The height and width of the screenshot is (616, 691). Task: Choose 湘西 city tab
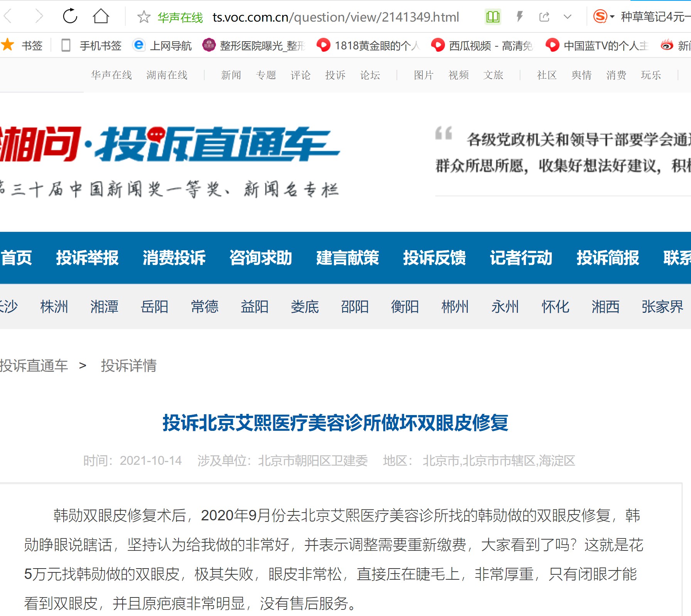[605, 307]
